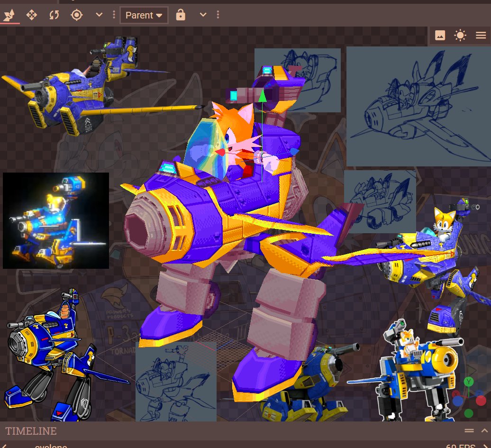The width and height of the screenshot is (491, 448).
Task: Expand the tools overflow chevron after Pivot tool
Action: click(x=99, y=15)
